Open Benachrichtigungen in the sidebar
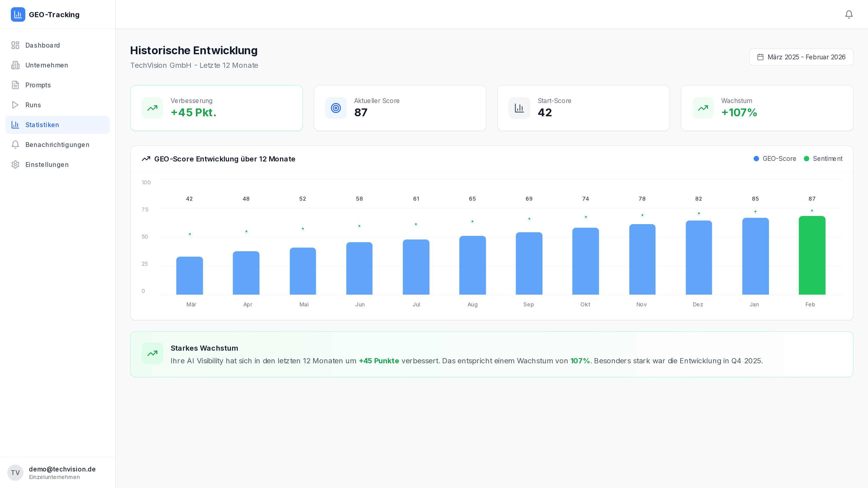The height and width of the screenshot is (488, 868). 57,145
